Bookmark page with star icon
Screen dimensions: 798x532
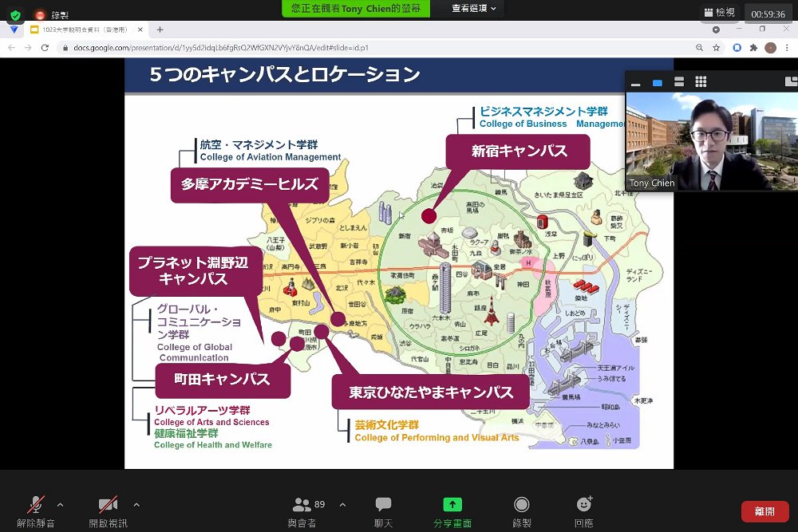click(x=716, y=47)
